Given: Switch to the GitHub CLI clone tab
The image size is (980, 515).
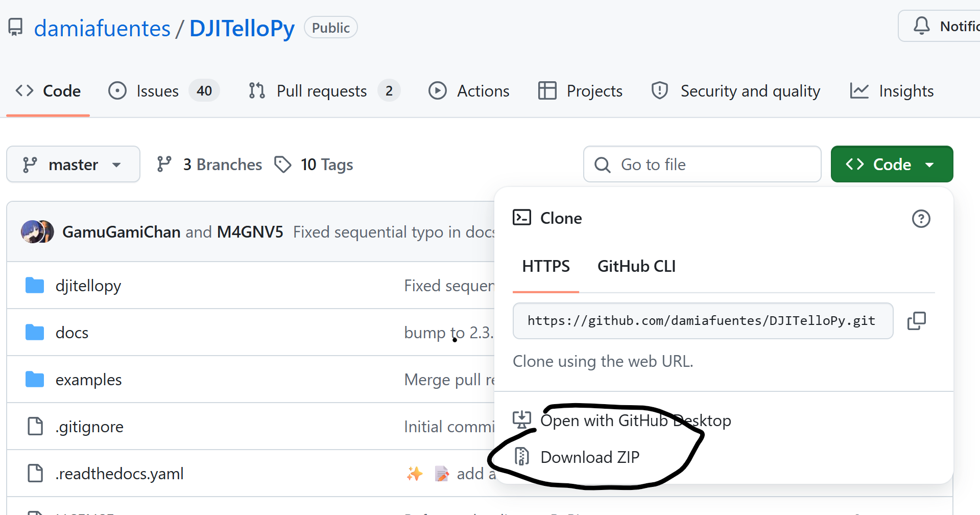Looking at the screenshot, I should point(636,266).
